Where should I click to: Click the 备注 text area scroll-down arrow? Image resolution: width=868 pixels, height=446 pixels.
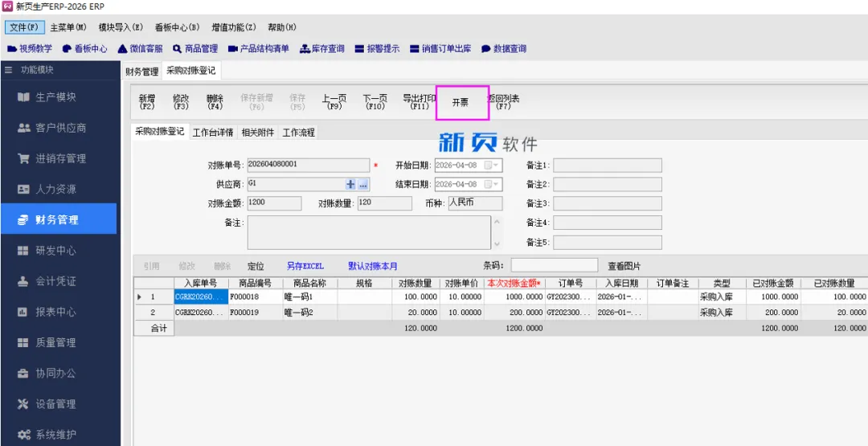(x=497, y=243)
